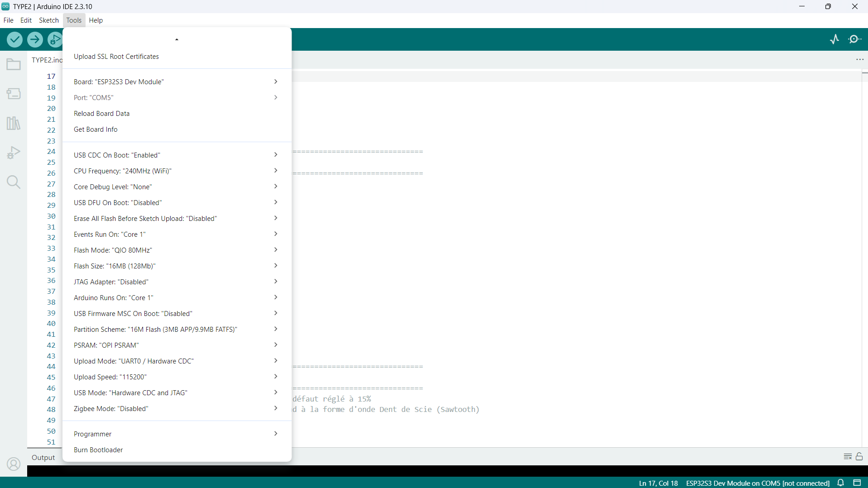Expand USB Firmware MSC On Boot submenu
This screenshot has height=488, width=868.
click(x=177, y=314)
